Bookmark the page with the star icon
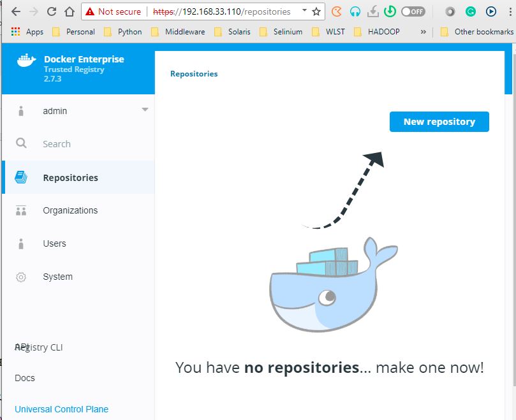This screenshot has height=420, width=516. [x=317, y=11]
